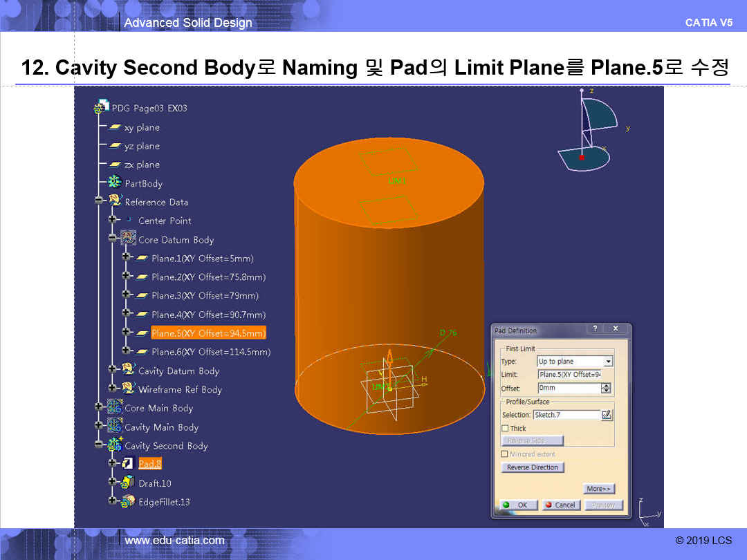Select Plane.5 (XY Offset=94.5mm) in tree
The width and height of the screenshot is (747, 560).
pos(207,333)
